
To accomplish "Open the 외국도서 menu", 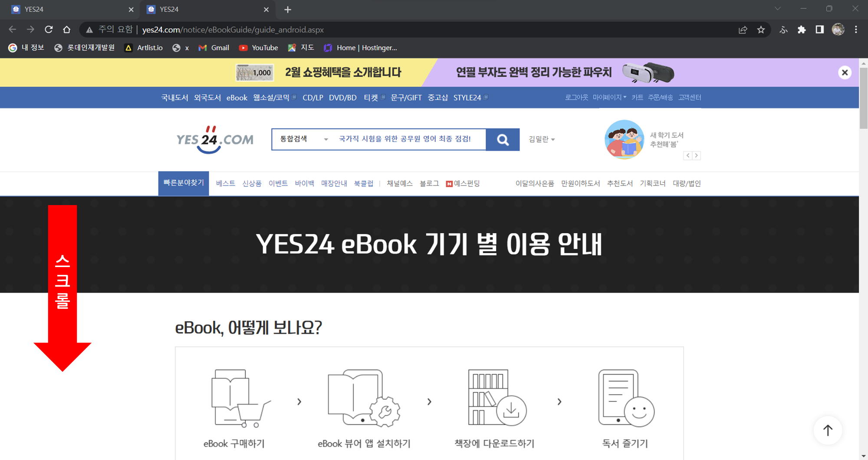I will pyautogui.click(x=207, y=98).
